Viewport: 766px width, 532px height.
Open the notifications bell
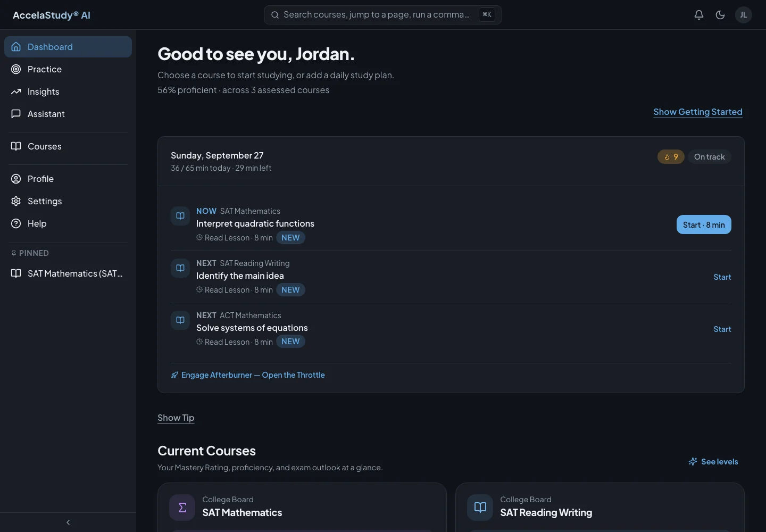click(699, 15)
